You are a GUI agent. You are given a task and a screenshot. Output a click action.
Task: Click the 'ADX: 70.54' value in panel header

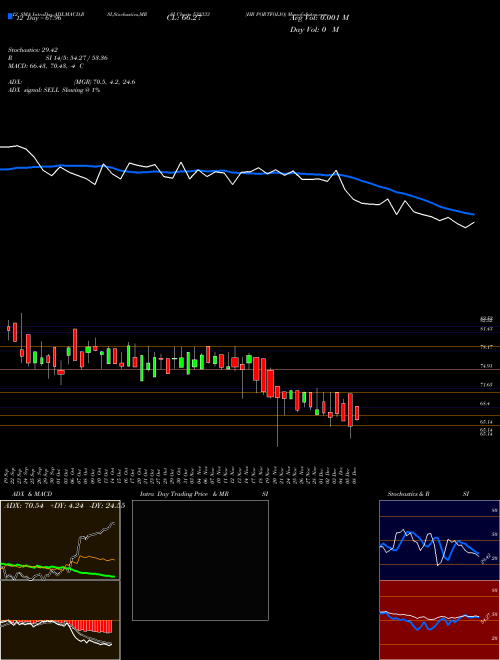coord(22,506)
